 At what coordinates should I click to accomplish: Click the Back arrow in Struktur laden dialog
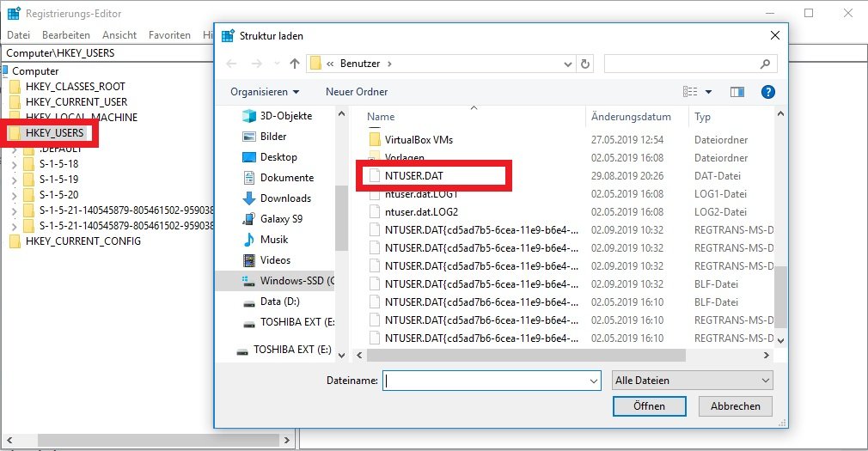[231, 64]
